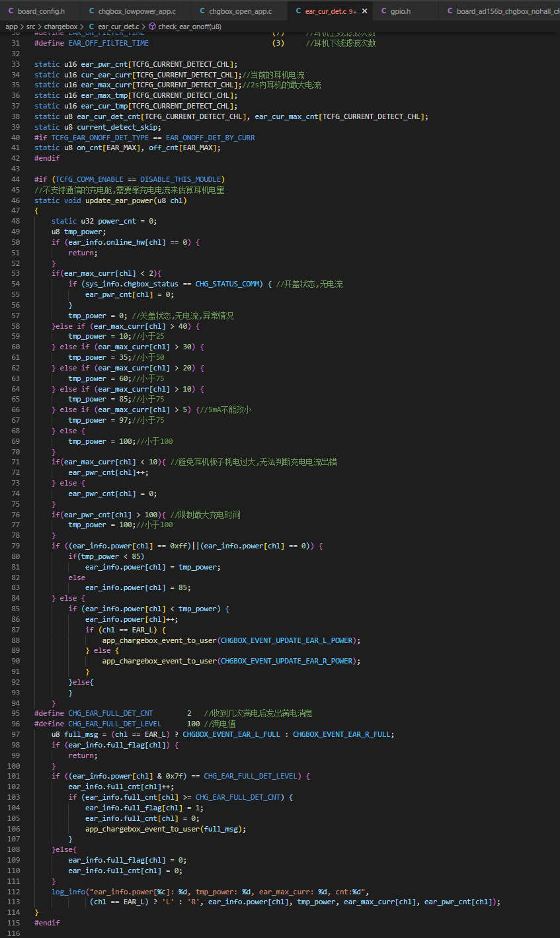Click the ear_cur_det.c active tab label

(x=327, y=11)
